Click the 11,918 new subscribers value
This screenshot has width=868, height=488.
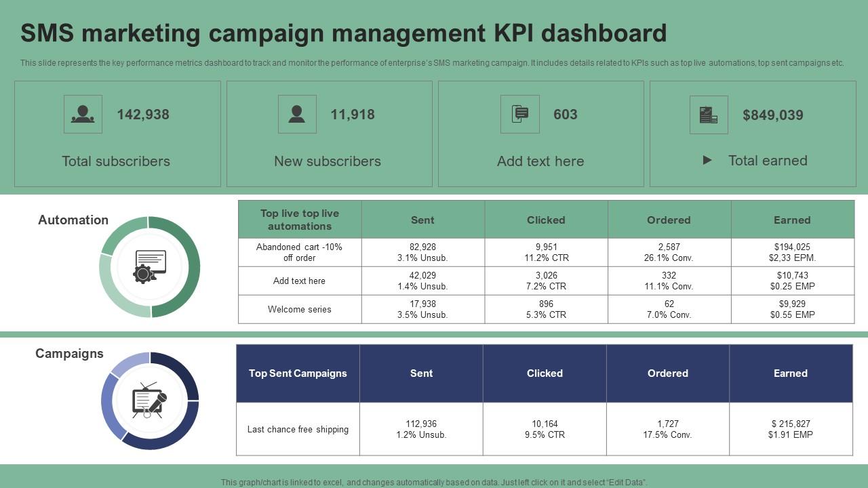(x=353, y=115)
